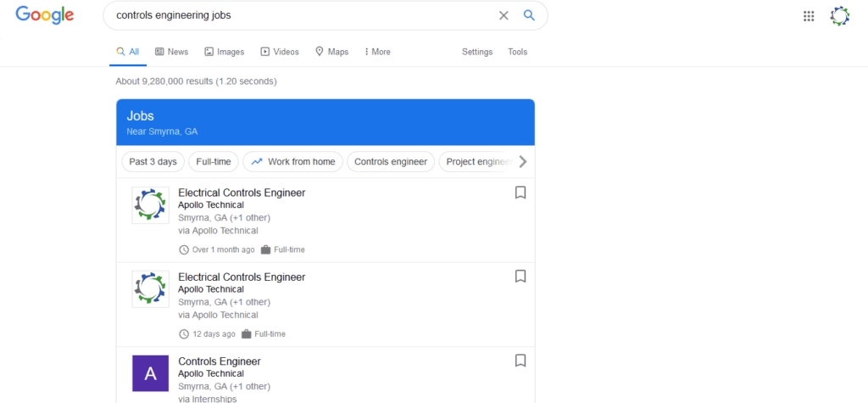Save the 12 days ago Electrical Controls job
This screenshot has width=868, height=403.
pos(520,277)
